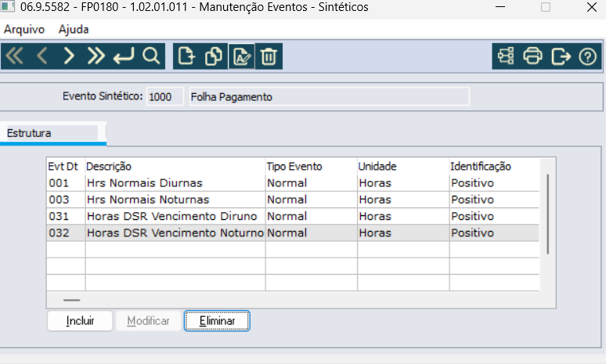Go to the previous record
Screen dimensions: 606x364
click(41, 56)
